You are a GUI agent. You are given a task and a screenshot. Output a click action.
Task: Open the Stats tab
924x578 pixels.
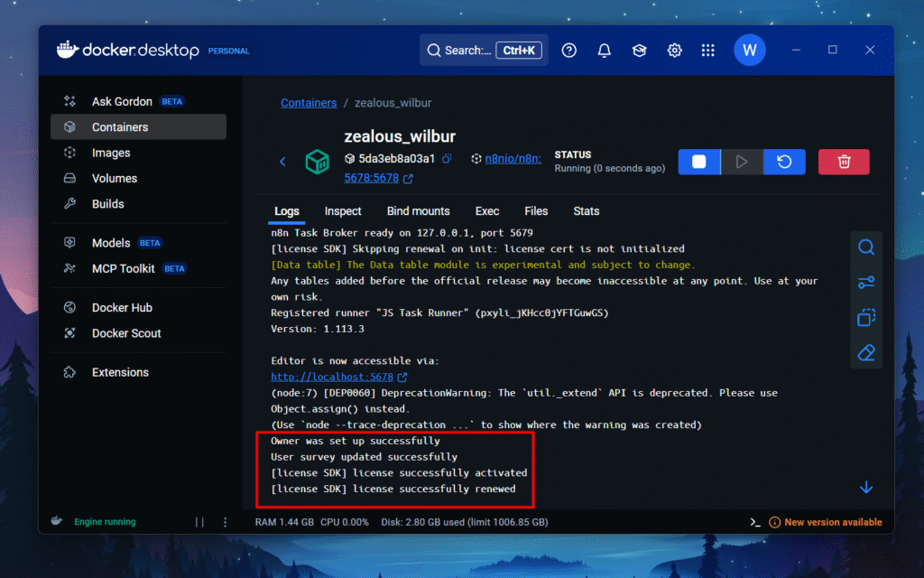[586, 211]
